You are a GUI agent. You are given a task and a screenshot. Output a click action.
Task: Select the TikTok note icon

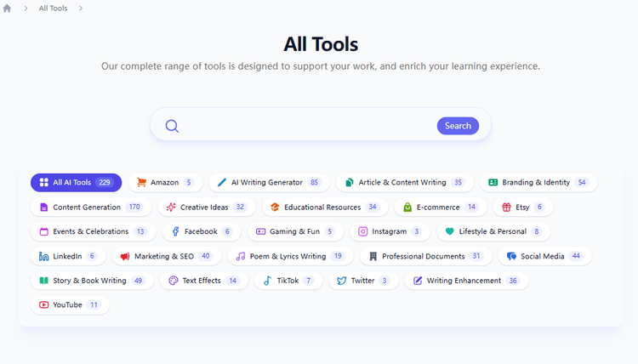pyautogui.click(x=267, y=281)
